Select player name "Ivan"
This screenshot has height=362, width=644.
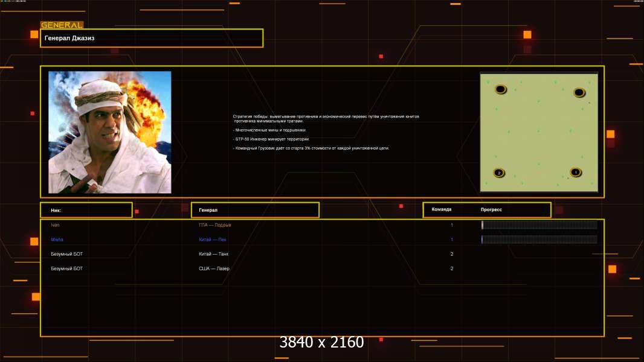[x=55, y=225]
